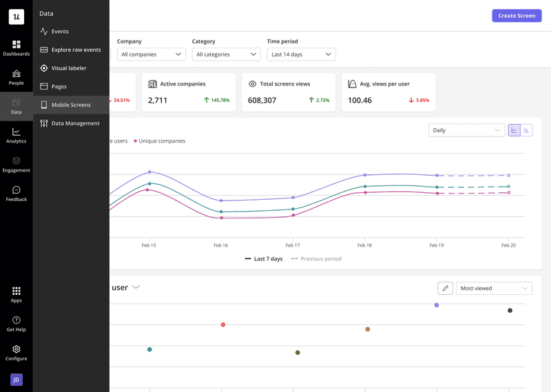Switch to bar chart view
The image size is (551, 392).
(x=526, y=130)
